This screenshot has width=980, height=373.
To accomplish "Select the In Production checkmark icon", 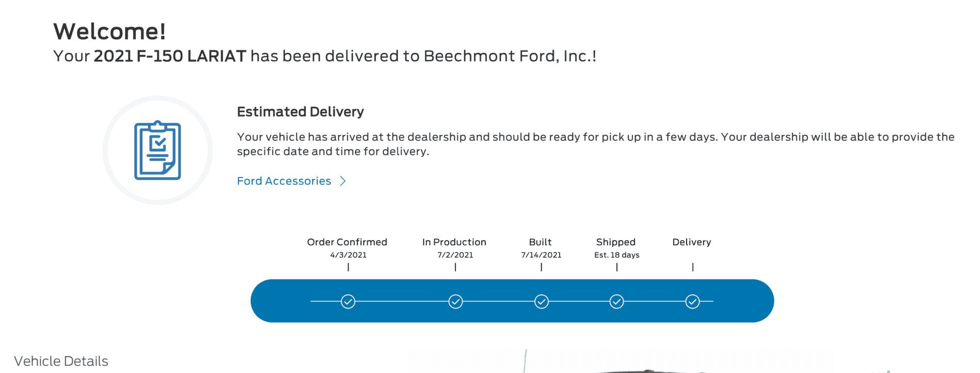I will click(x=455, y=301).
